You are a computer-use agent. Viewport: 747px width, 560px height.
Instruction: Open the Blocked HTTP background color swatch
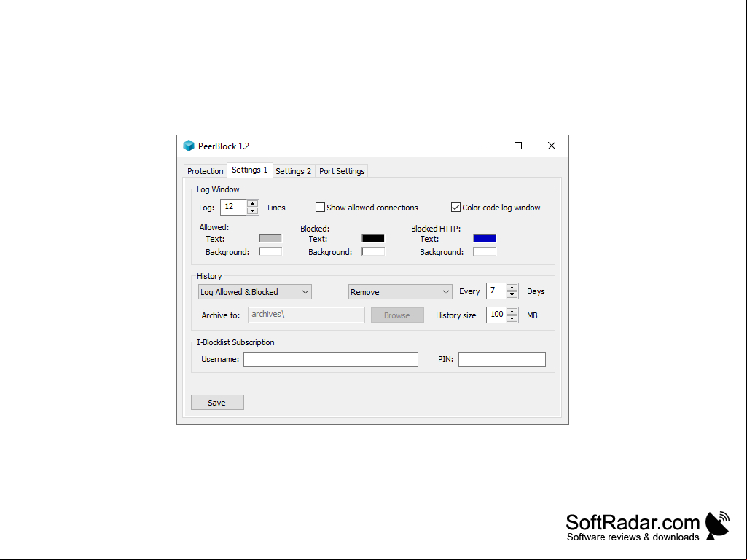coord(485,251)
